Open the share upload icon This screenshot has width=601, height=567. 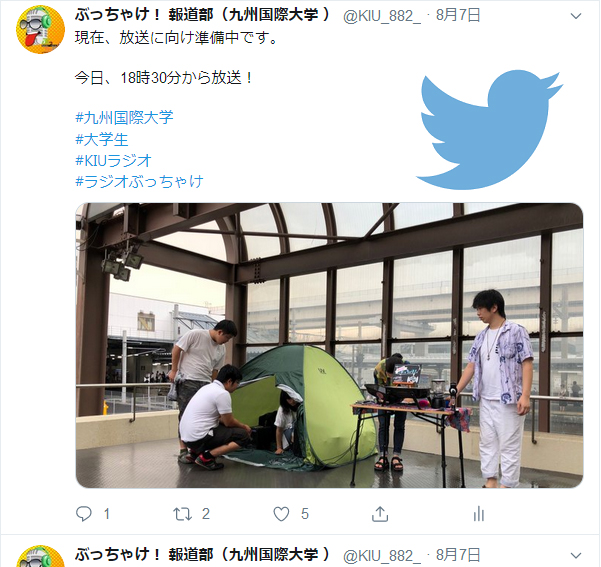click(380, 514)
